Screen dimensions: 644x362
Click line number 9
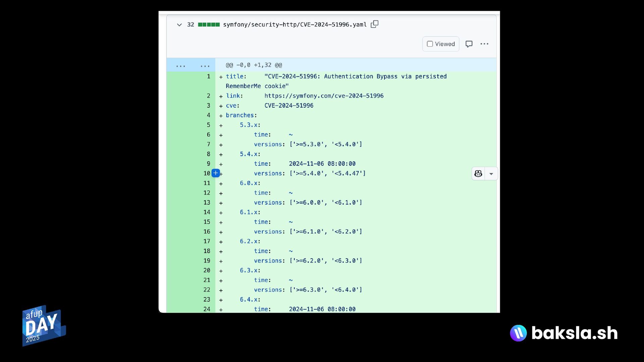click(x=209, y=164)
